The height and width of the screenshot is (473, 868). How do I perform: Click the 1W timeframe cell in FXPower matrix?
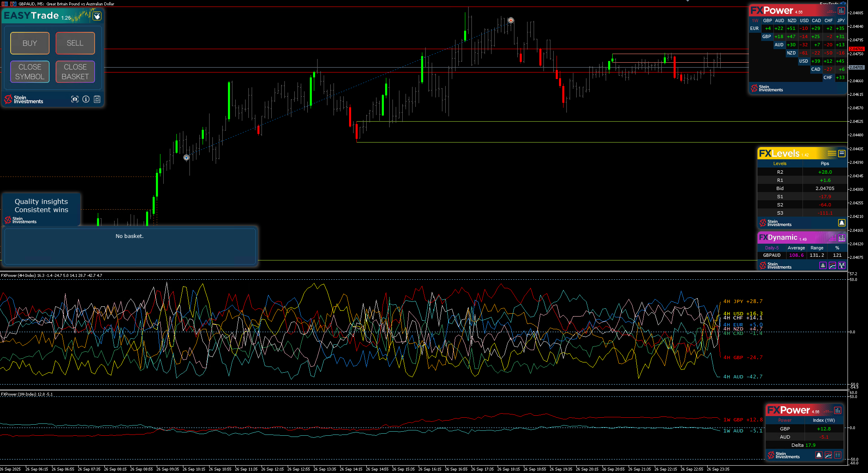[755, 20]
